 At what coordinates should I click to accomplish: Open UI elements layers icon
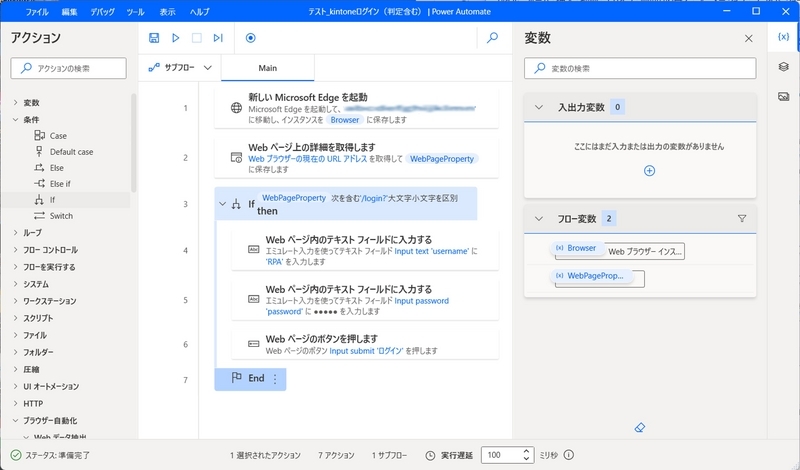pos(784,67)
